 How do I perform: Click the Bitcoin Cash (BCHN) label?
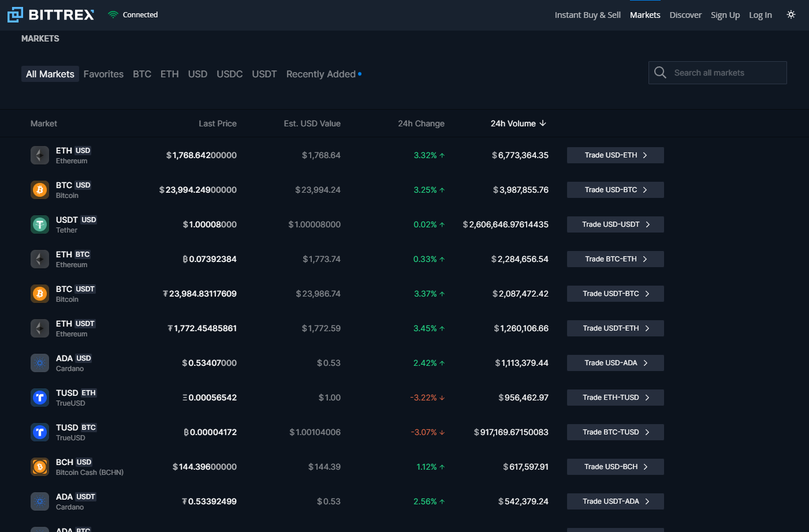90,473
